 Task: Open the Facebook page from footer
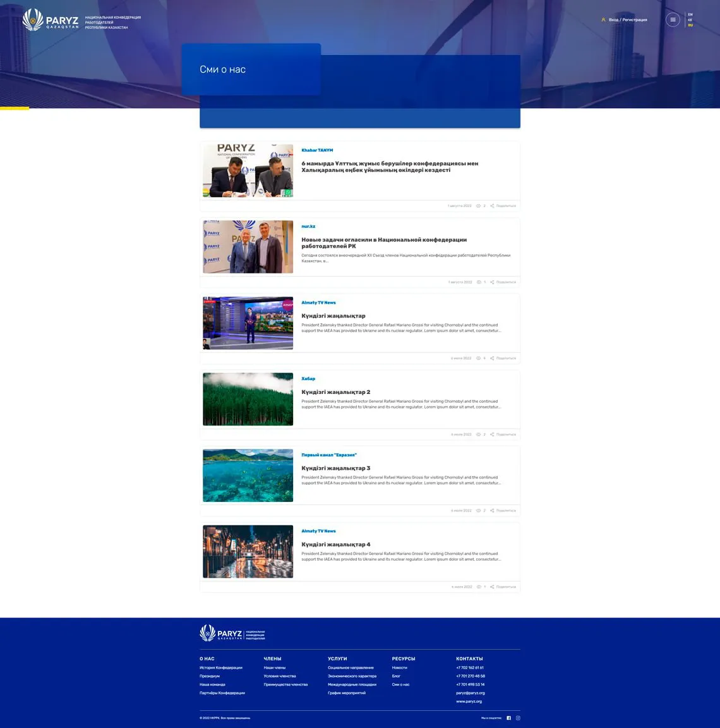point(508,718)
